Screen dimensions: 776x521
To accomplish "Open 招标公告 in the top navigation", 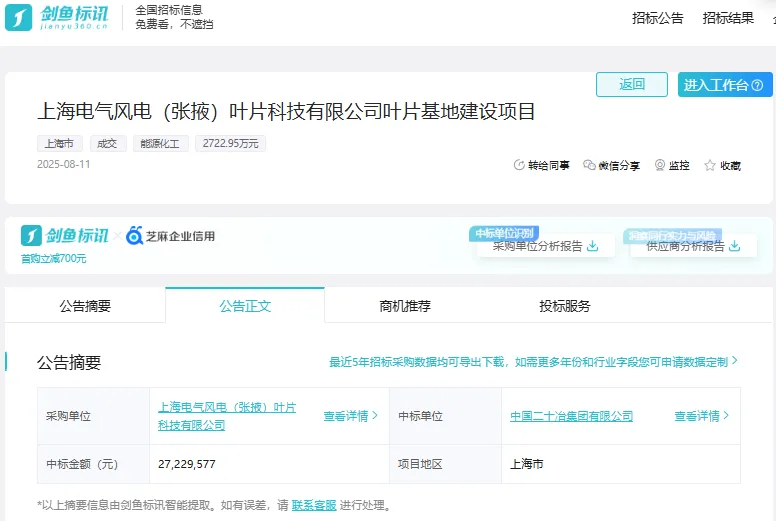I will pyautogui.click(x=658, y=18).
